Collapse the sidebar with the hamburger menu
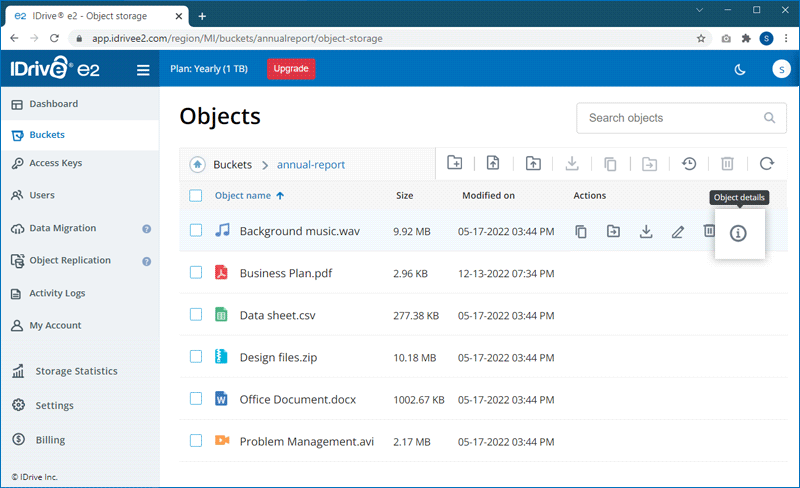The width and height of the screenshot is (800, 488). point(143,70)
